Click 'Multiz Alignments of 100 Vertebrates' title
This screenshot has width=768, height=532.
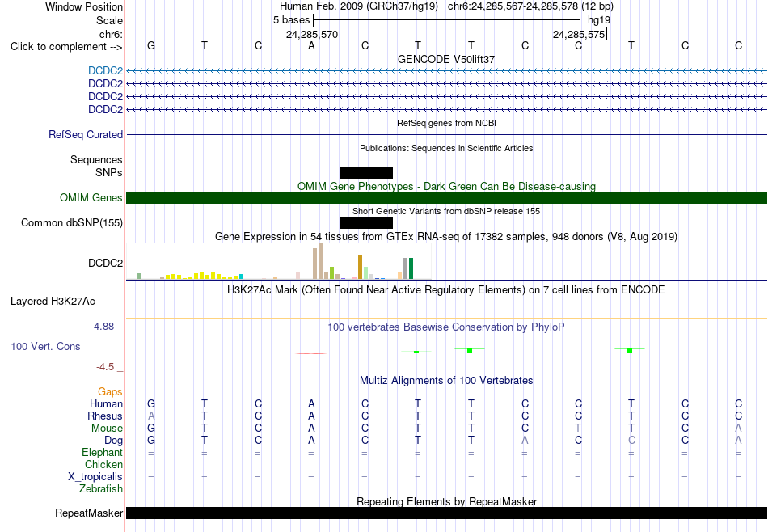(x=446, y=381)
